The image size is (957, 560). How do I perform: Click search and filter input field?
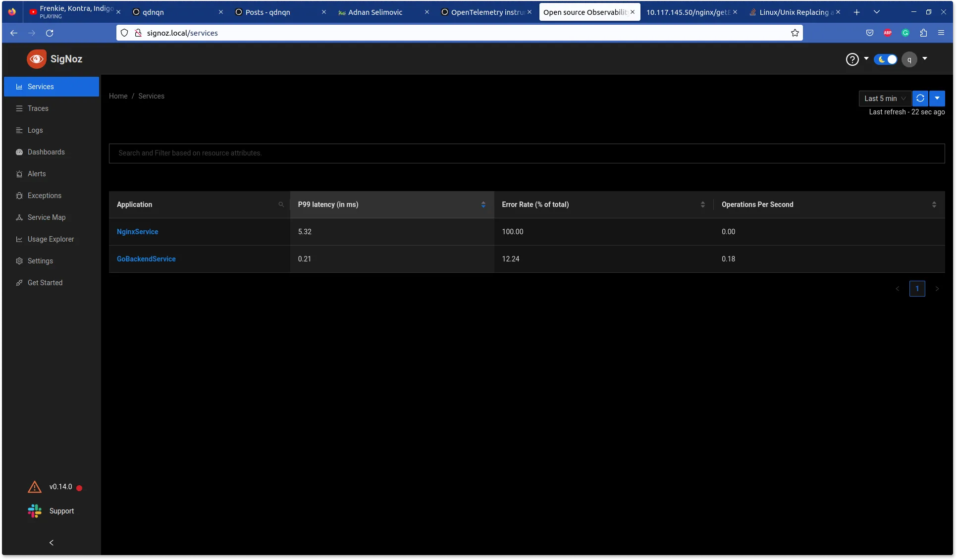coord(527,153)
